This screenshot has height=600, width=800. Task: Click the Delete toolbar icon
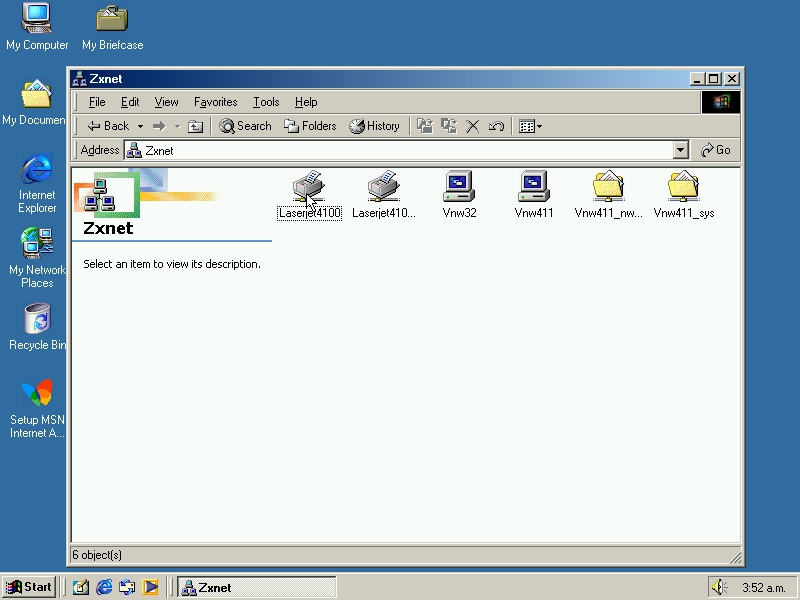tap(472, 126)
